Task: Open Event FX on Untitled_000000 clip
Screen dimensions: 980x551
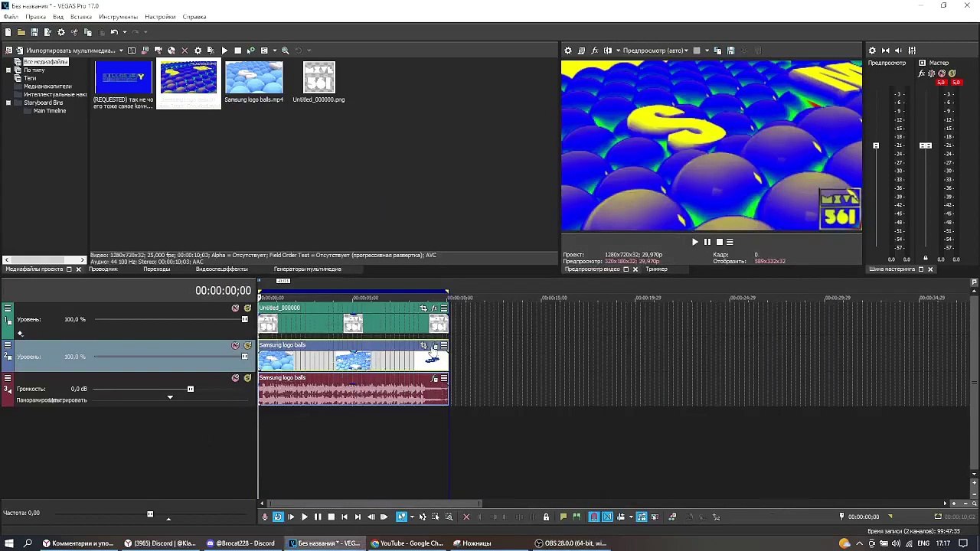Action: coord(434,308)
